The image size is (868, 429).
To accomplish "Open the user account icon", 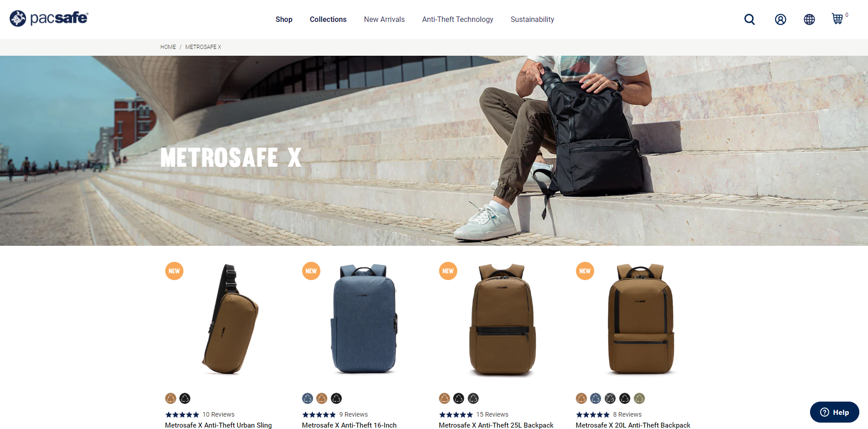I will click(780, 19).
